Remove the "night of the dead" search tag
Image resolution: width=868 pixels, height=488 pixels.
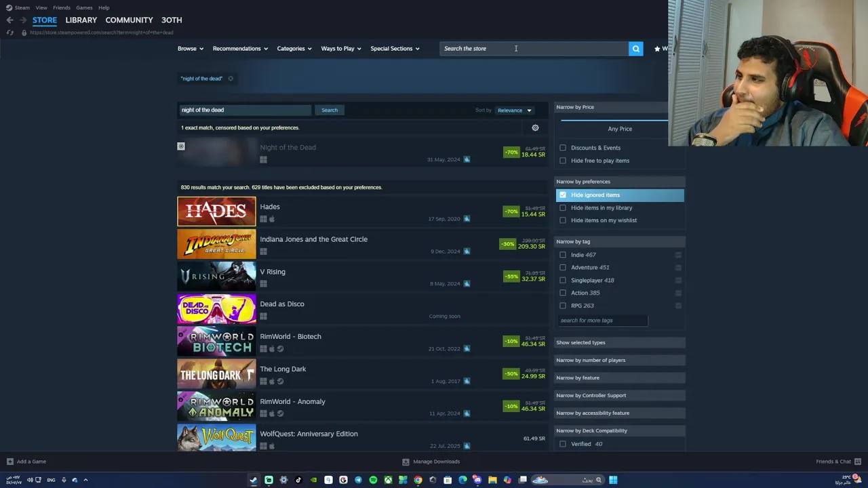point(231,79)
